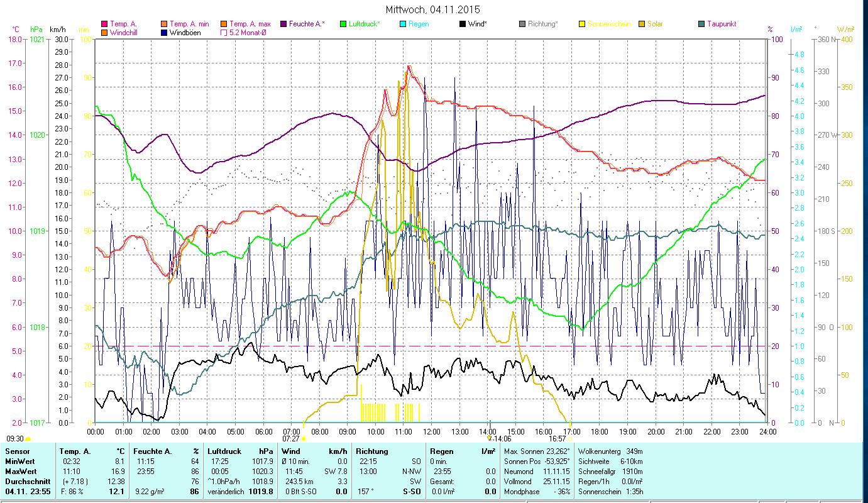Click the Windchill legend color square

[x=104, y=32]
